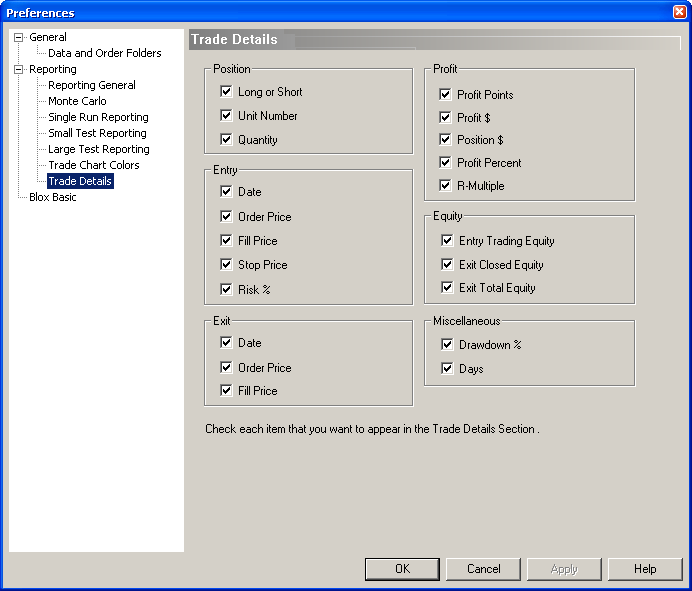This screenshot has width=692, height=591.
Task: Collapse the Reporting tree node
Action: 18,69
